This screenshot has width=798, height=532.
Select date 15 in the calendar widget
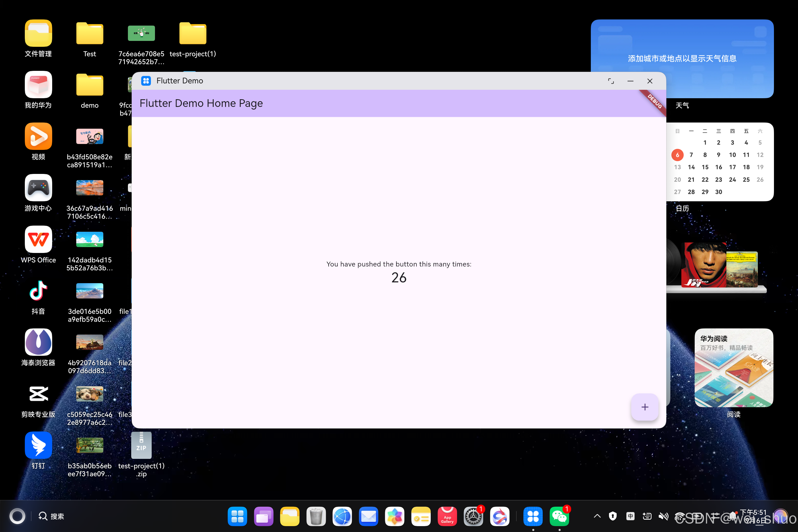pos(705,167)
